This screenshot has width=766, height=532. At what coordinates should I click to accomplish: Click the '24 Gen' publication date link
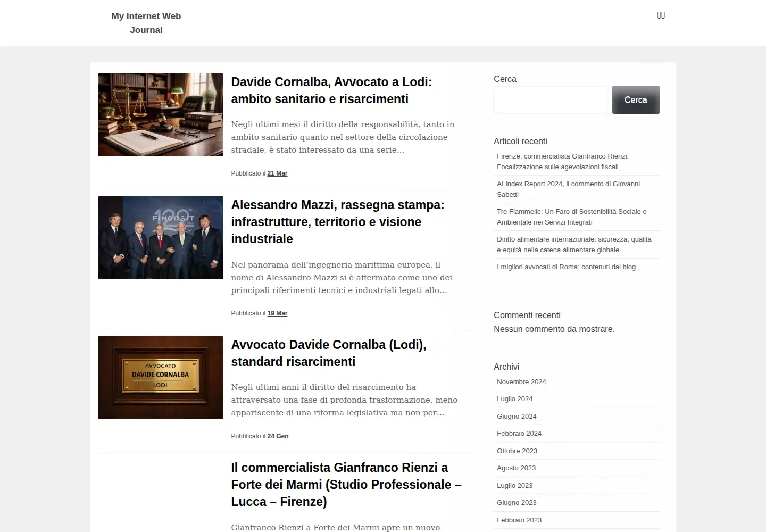[x=278, y=436]
